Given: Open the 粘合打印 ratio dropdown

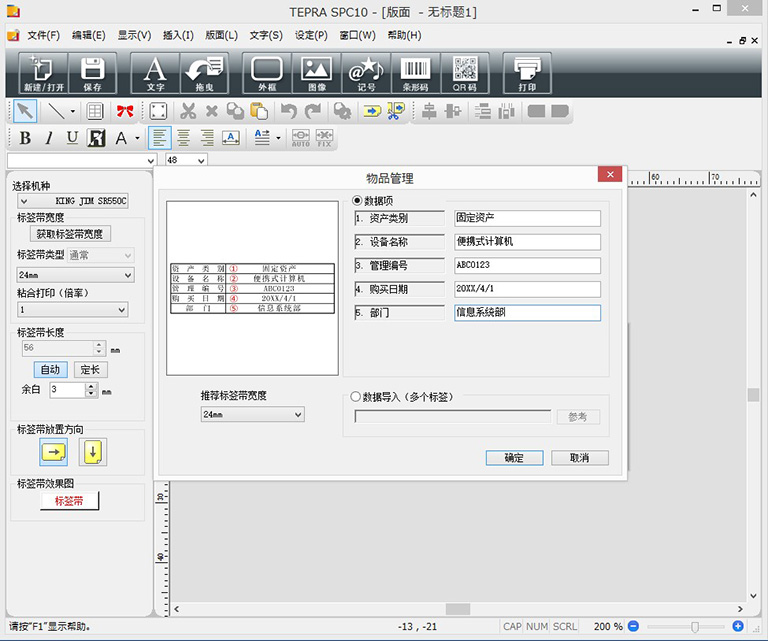Looking at the screenshot, I should [73, 309].
